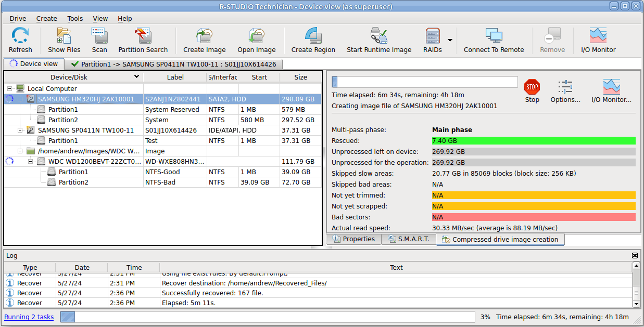Click the orange Not yet trimmed bar
Image resolution: width=644 pixels, height=327 pixels.
coord(534,195)
